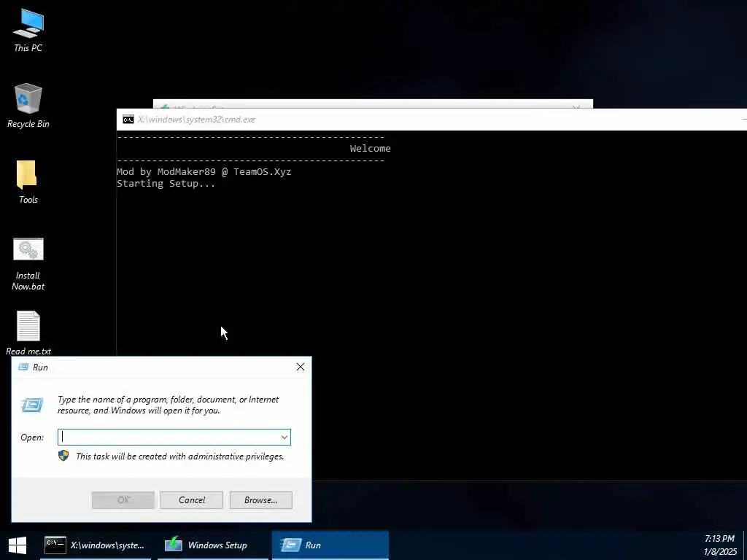Click the administrative privileges notice text
The image size is (747, 560).
click(180, 456)
